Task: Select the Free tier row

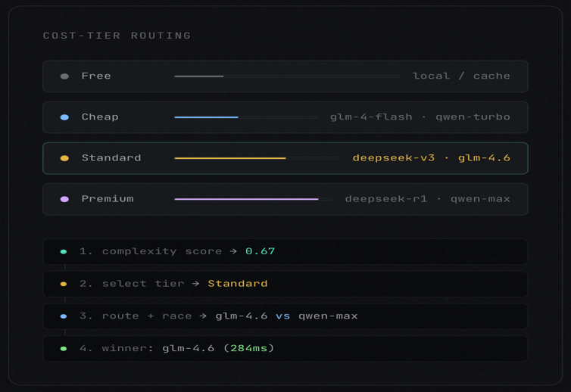Action: coord(285,76)
